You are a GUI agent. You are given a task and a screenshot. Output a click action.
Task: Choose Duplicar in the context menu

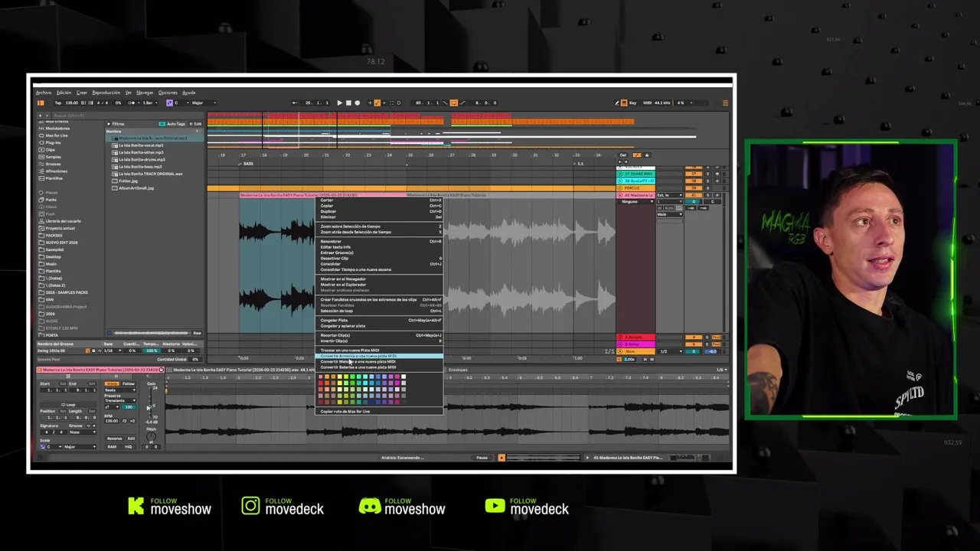380,211
